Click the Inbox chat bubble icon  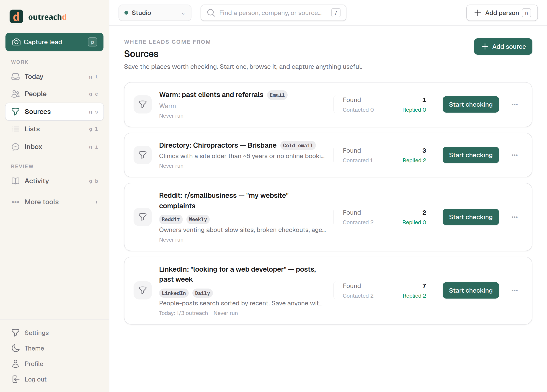point(15,147)
